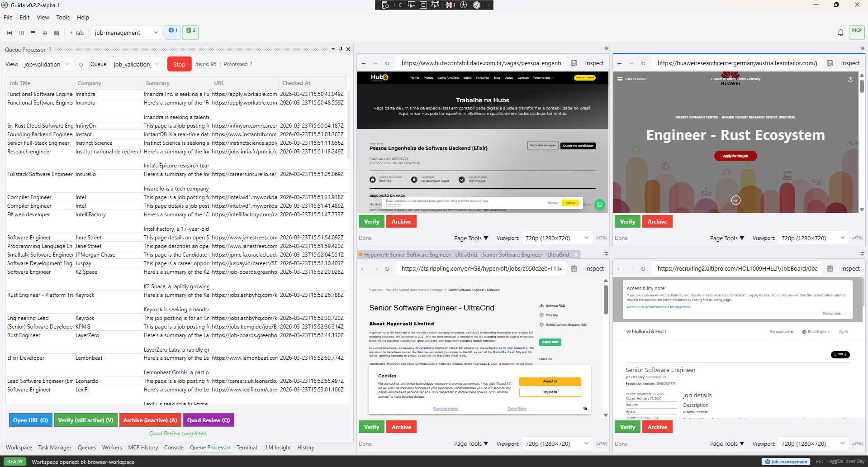Reload the ultipro Holland & Hart pane
The width and height of the screenshot is (868, 467).
(x=643, y=269)
